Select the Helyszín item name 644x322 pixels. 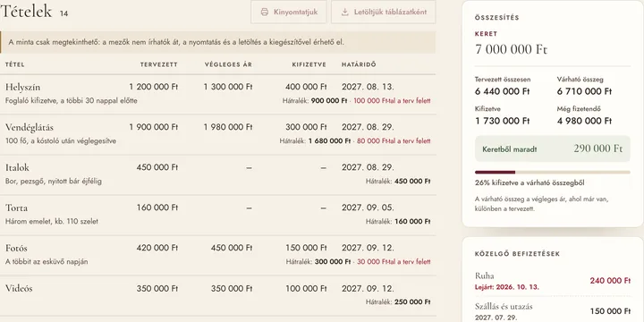[22, 87]
